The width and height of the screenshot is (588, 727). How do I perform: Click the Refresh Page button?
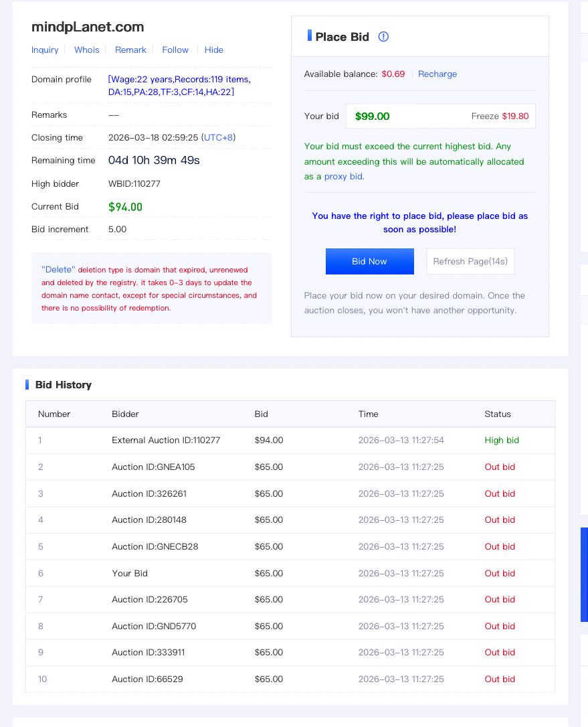(x=470, y=262)
